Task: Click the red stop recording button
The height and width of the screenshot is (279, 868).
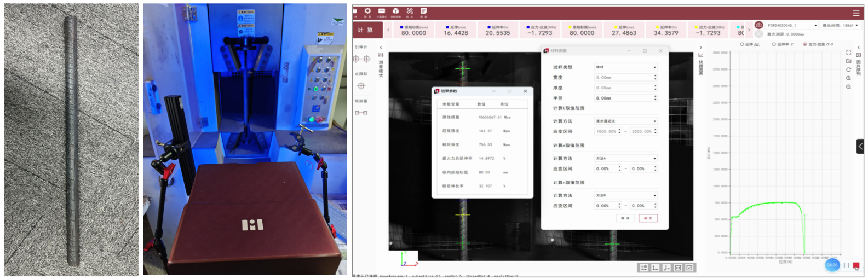Action: 856,265
